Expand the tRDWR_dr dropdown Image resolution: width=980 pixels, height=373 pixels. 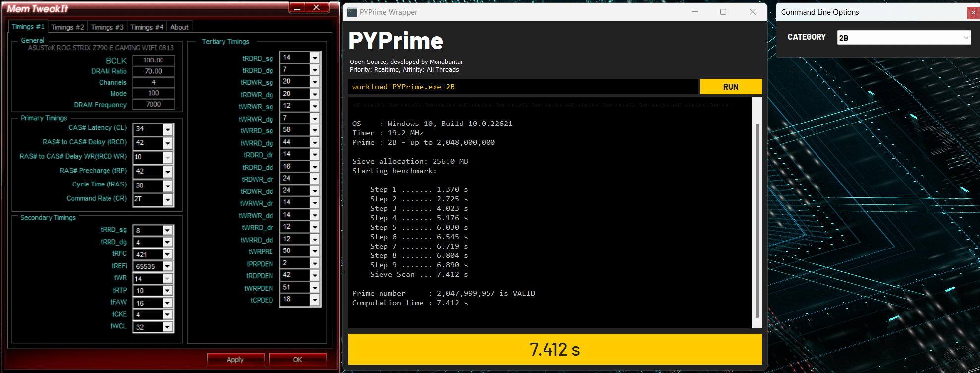315,179
